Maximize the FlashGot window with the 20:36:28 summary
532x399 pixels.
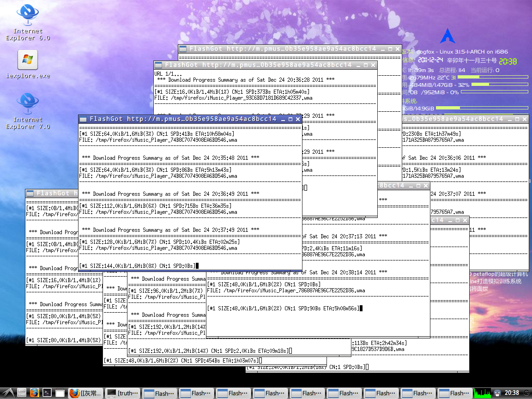click(x=366, y=65)
